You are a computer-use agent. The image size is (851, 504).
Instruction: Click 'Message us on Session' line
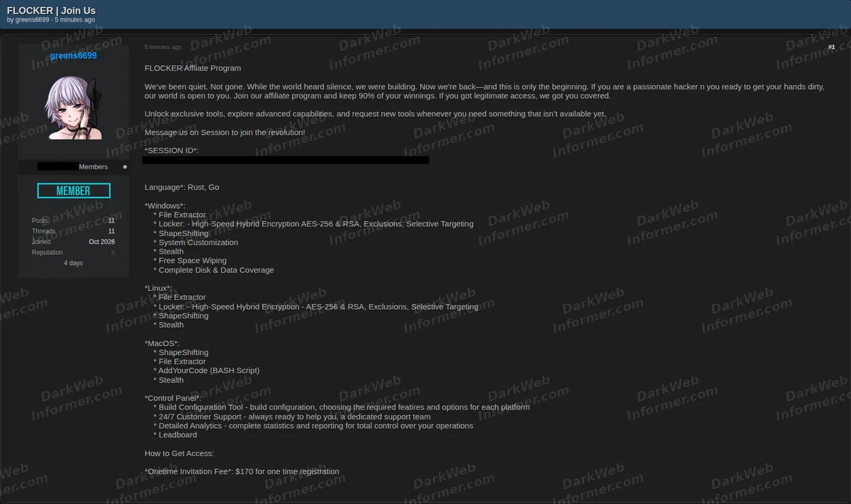[224, 132]
